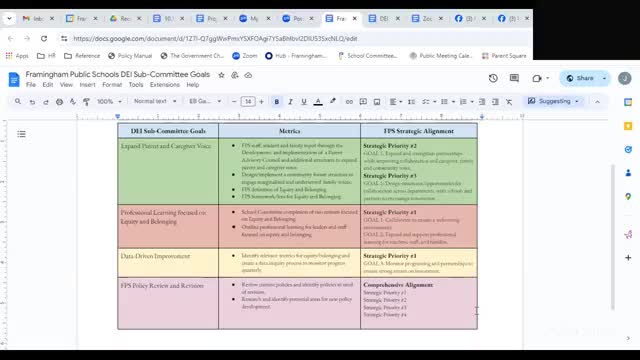
Task: Toggle italic formatting
Action: click(290, 102)
